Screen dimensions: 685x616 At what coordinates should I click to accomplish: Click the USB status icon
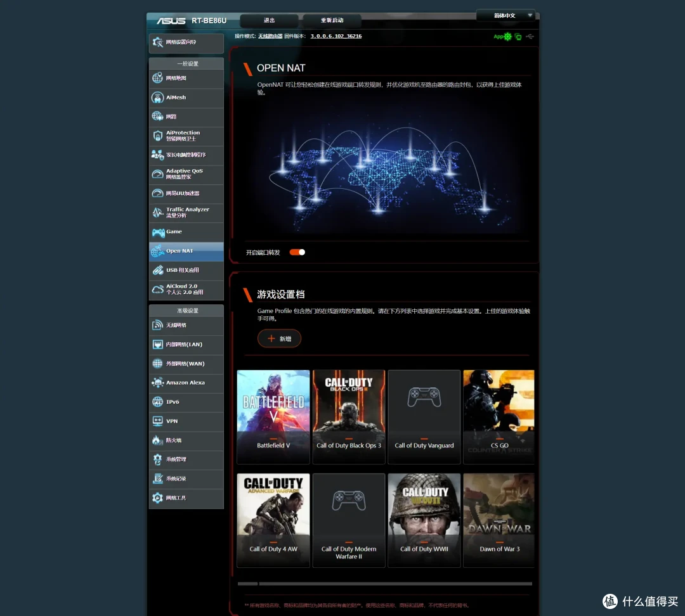click(x=530, y=37)
